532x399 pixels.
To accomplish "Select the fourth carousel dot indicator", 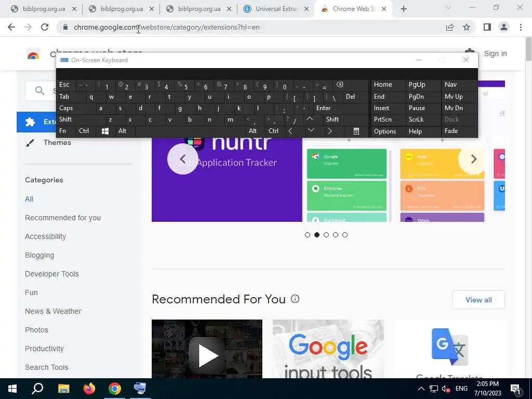I will click(x=336, y=235).
